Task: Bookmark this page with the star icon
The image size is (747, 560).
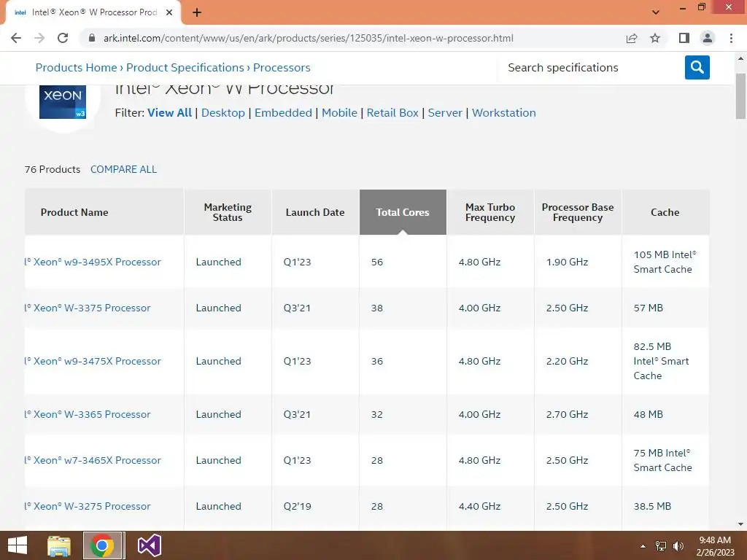Action: coord(655,38)
